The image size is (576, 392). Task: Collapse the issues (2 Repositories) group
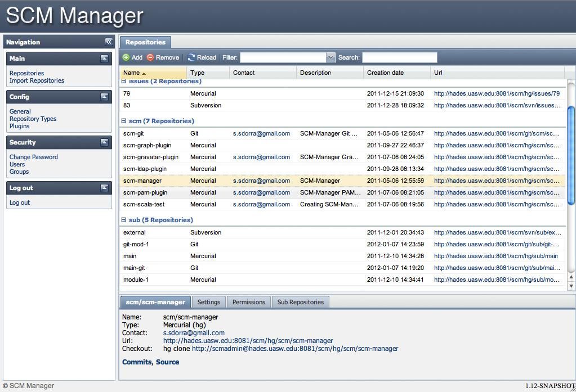pos(125,81)
